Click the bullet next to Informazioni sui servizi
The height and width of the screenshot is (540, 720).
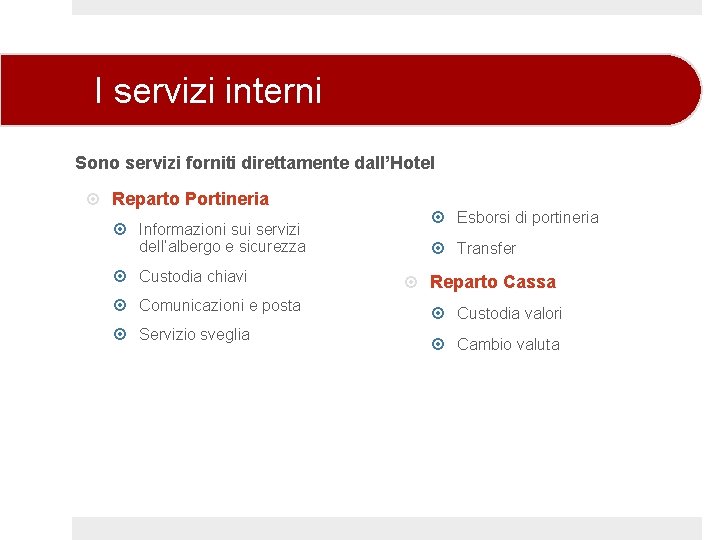click(120, 229)
